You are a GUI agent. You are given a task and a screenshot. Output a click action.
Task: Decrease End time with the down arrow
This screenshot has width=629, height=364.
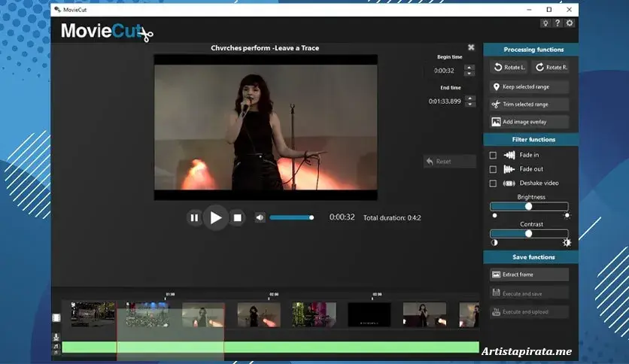pyautogui.click(x=469, y=104)
